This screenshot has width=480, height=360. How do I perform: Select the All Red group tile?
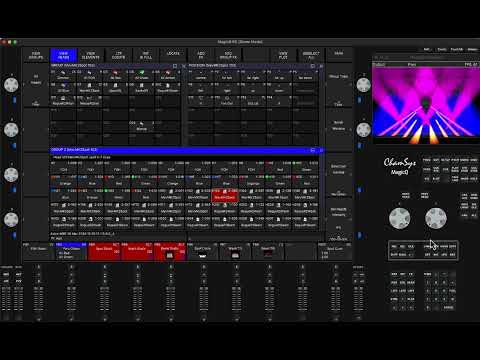coord(115,75)
